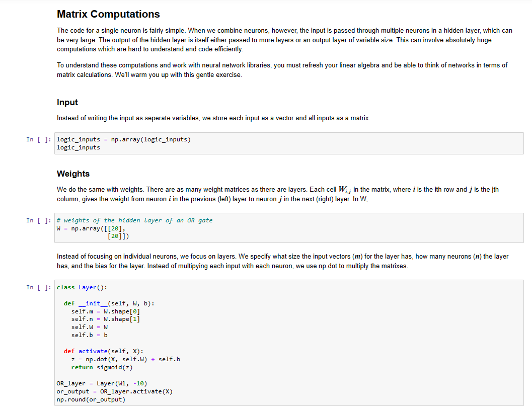Click the In prompt beside class Layer cell
The height and width of the screenshot is (409, 532).
tap(39, 287)
